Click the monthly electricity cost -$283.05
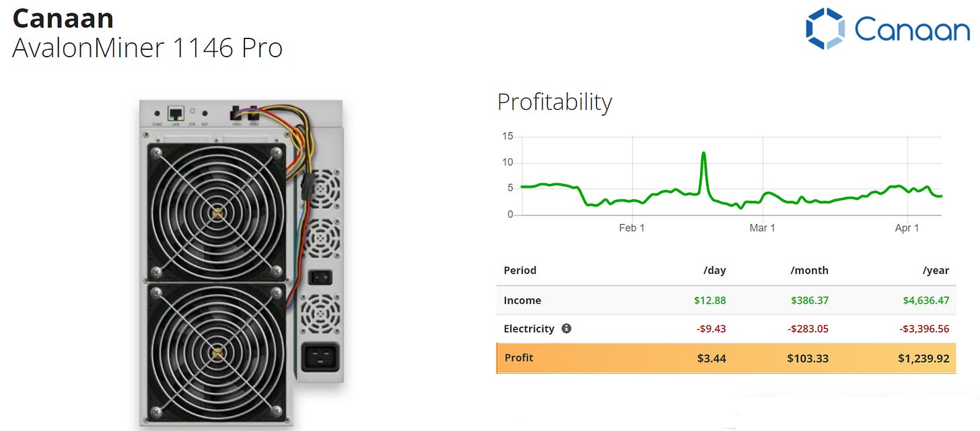 pos(808,329)
